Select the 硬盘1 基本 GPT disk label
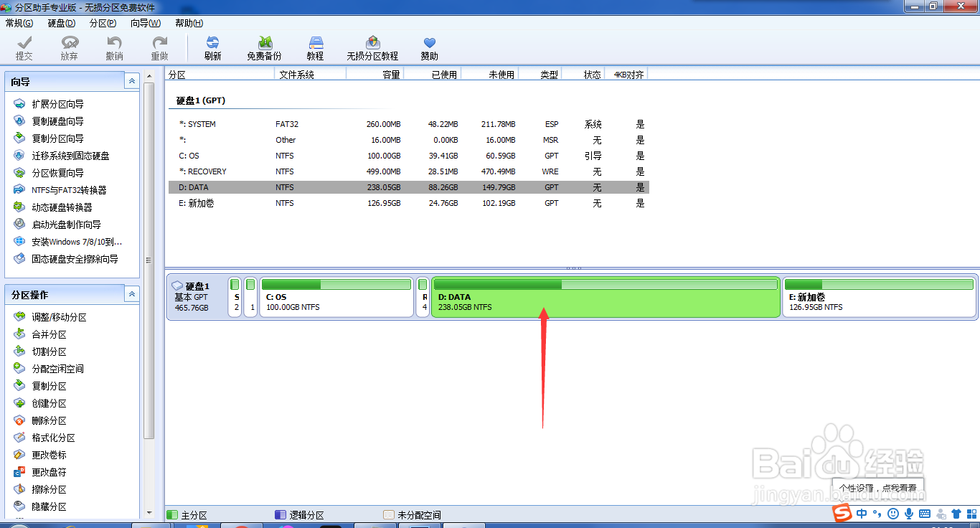The width and height of the screenshot is (980, 528). [197, 297]
